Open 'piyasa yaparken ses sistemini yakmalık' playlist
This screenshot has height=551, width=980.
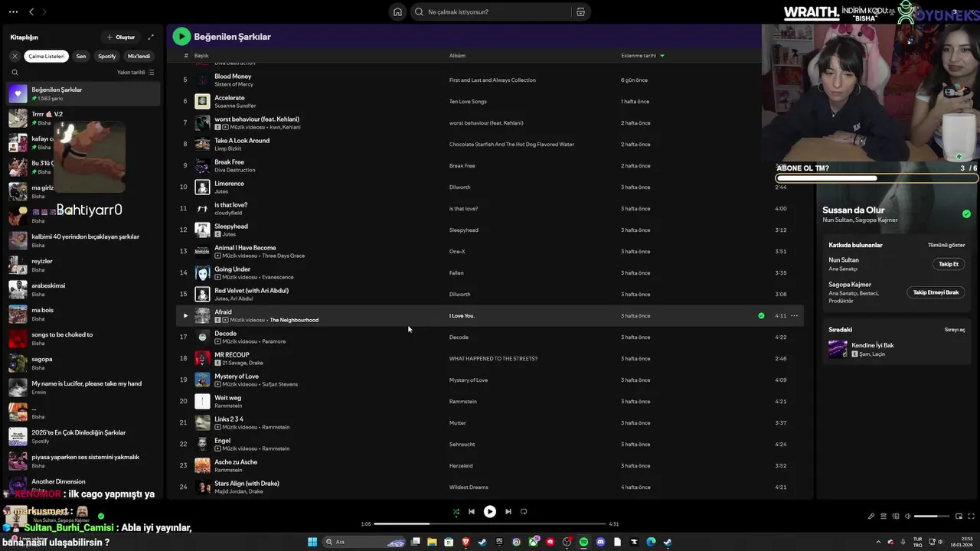pos(83,461)
